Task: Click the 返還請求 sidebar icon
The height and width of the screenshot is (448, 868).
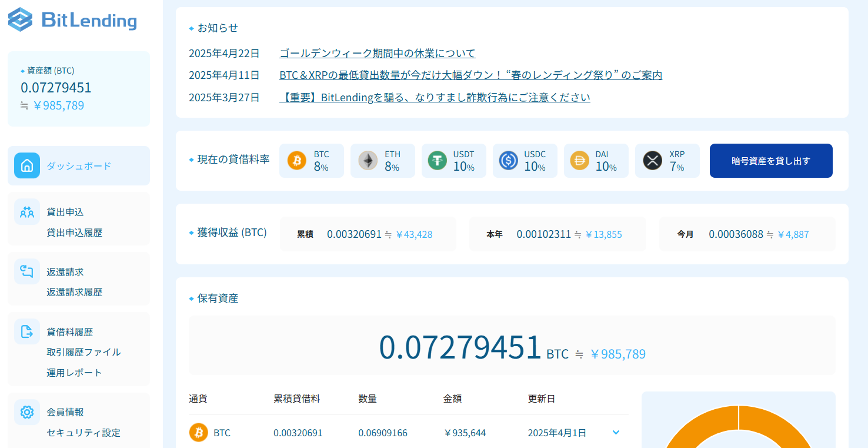Action: click(26, 271)
